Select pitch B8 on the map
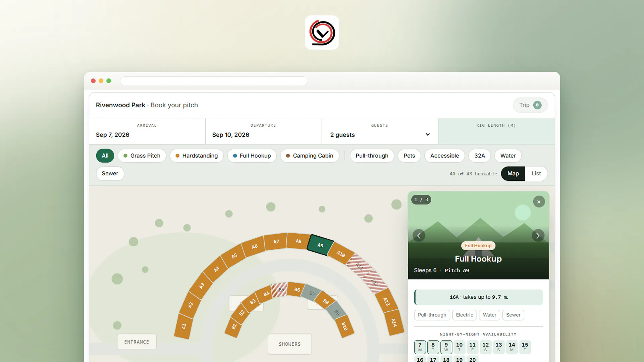 pyautogui.click(x=326, y=302)
